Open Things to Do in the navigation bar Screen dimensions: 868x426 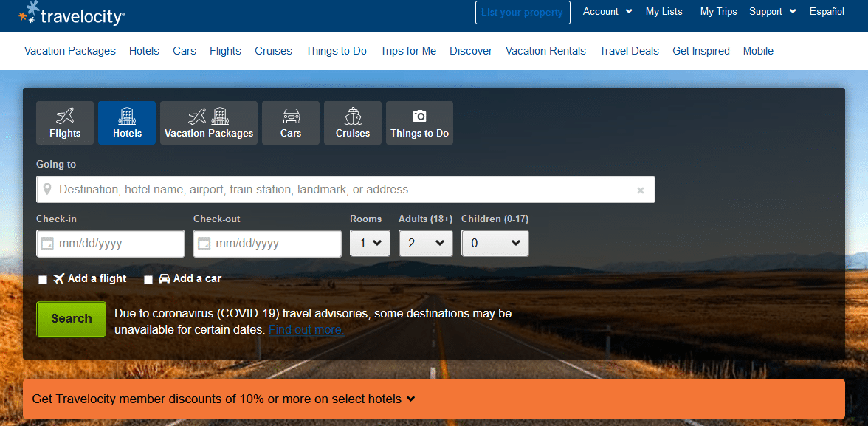point(336,51)
